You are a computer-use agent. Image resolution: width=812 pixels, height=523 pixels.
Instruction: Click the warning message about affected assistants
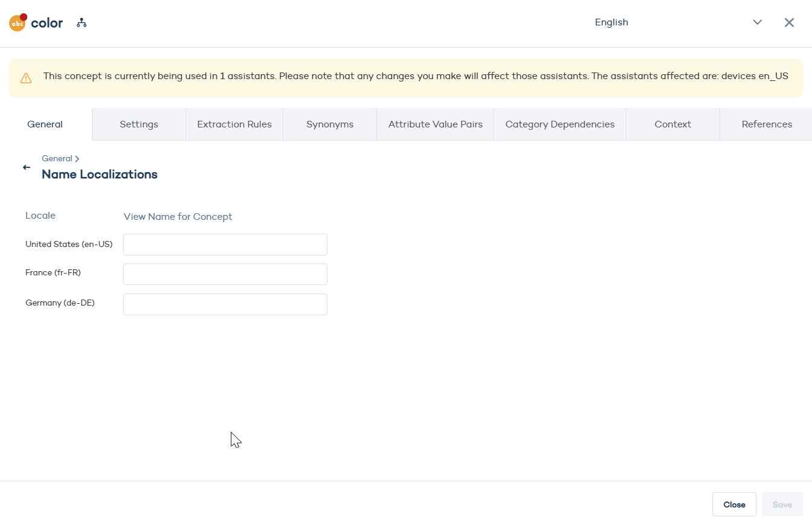point(416,76)
